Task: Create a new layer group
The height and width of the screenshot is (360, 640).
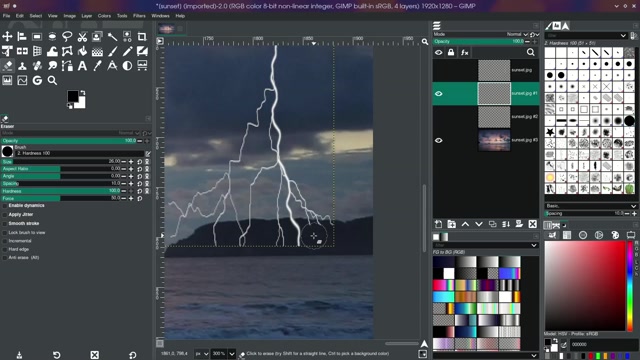Action: pyautogui.click(x=451, y=224)
